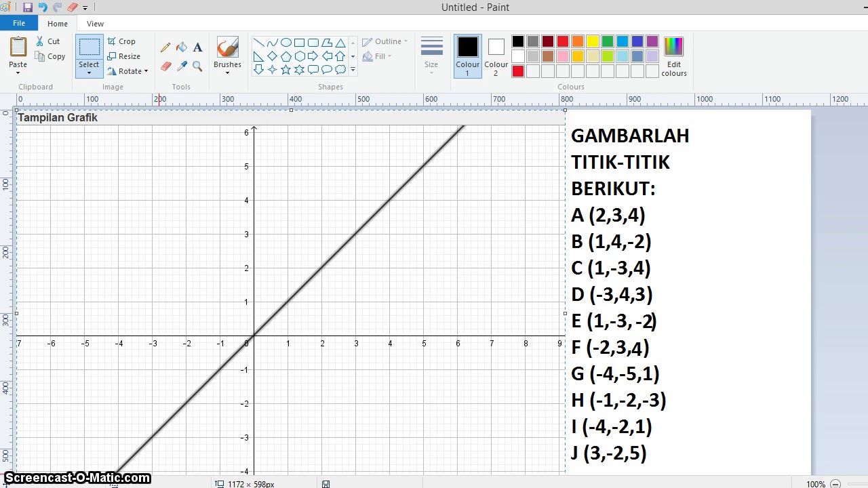Pick the purple palette colour
Image resolution: width=868 pixels, height=488 pixels.
652,41
